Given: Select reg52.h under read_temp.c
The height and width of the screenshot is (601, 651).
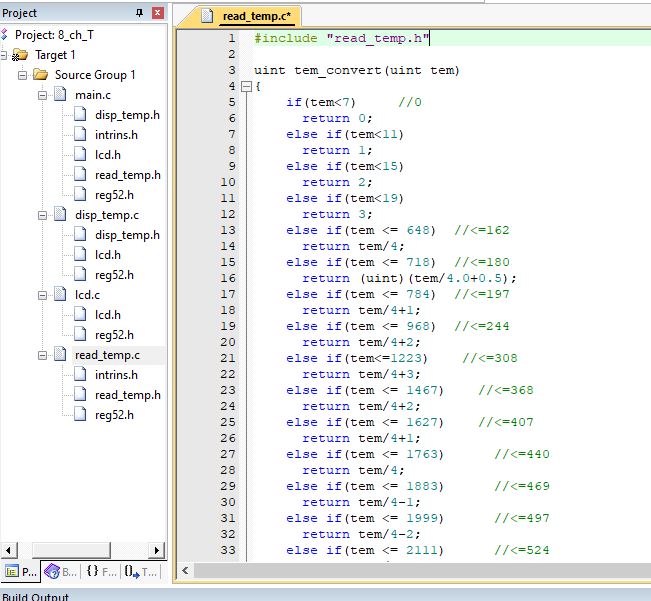Looking at the screenshot, I should (114, 415).
